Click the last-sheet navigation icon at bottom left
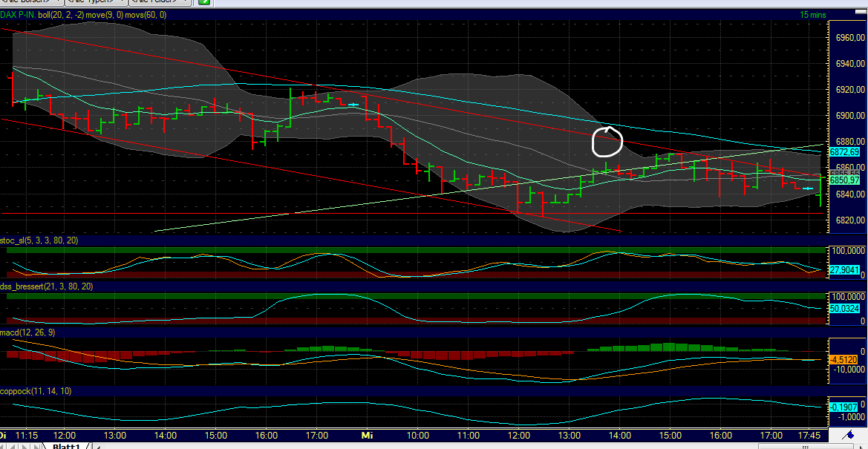The width and height of the screenshot is (868, 449). (36, 444)
